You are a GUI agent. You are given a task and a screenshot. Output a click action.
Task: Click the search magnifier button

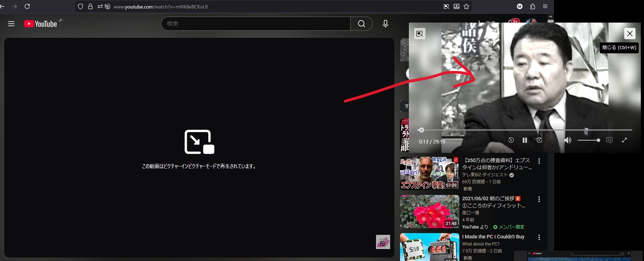pyautogui.click(x=361, y=24)
